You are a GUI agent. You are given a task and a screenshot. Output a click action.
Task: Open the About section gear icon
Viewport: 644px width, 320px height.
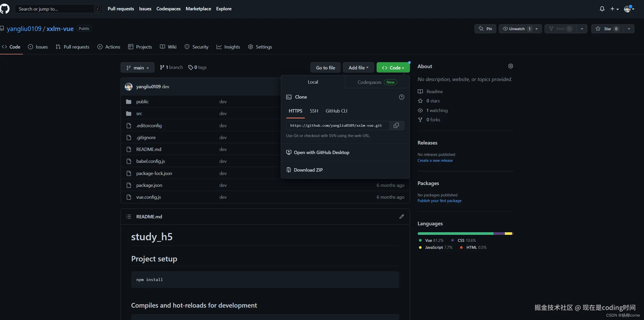pos(510,66)
